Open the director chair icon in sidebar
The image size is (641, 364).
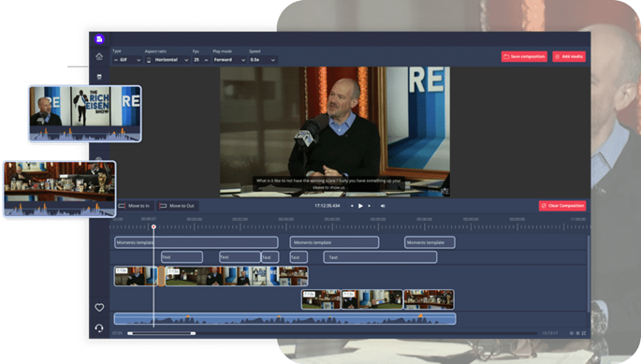pos(99,77)
